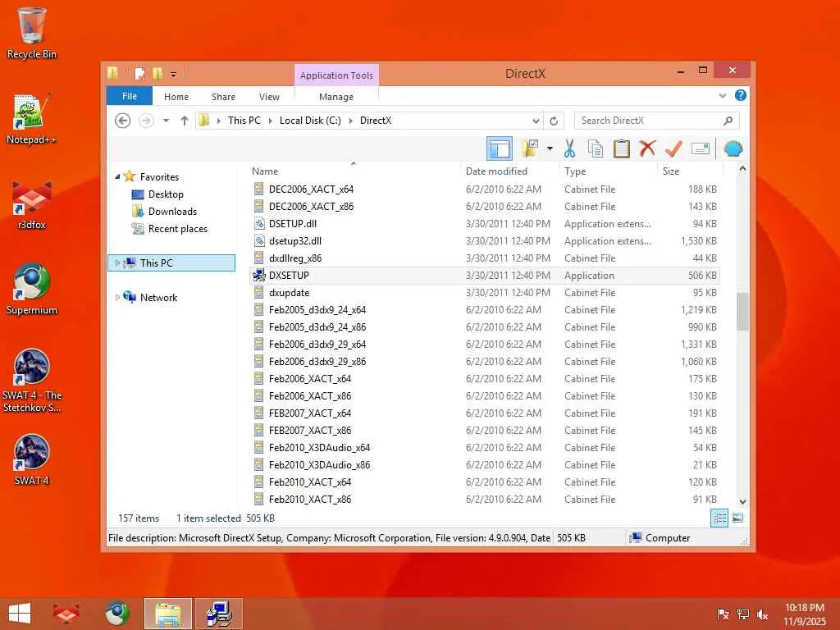Open Classic Shell settings shell icon
Screen dimensions: 840x630
click(733, 148)
